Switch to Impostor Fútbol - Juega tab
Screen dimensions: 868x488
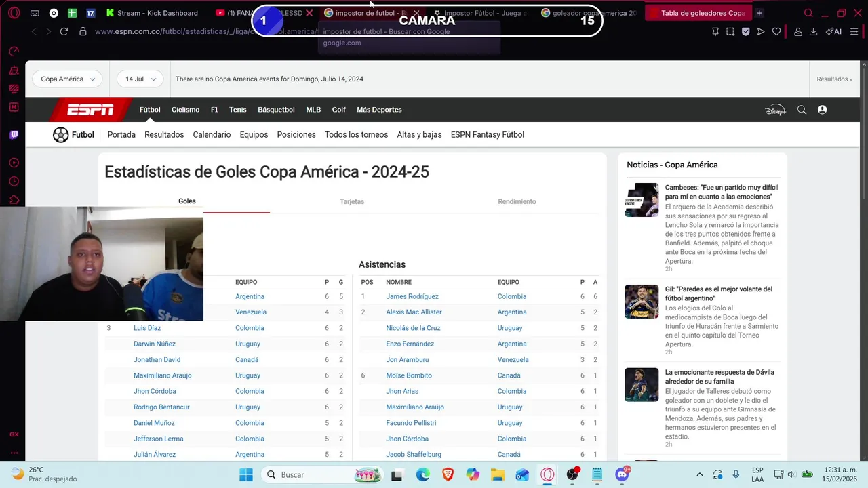click(x=480, y=13)
